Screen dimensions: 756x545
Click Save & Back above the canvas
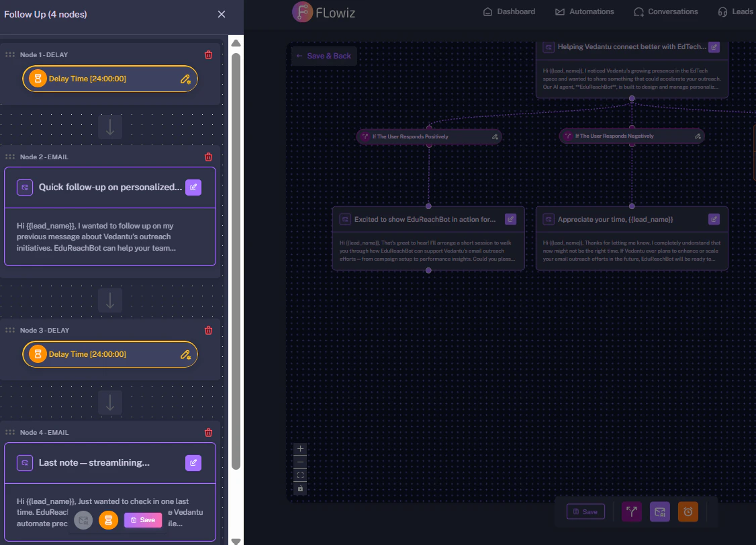click(324, 56)
